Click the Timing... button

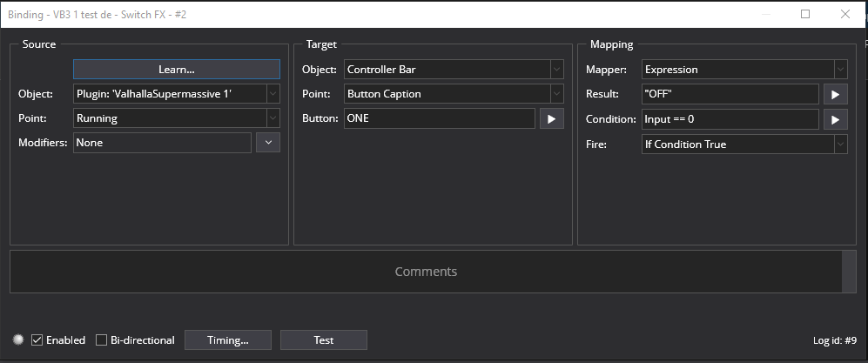click(228, 340)
